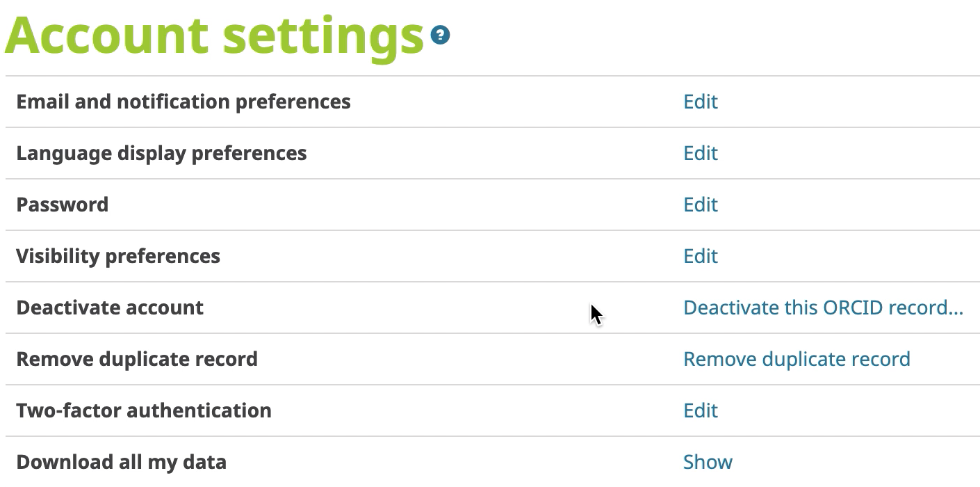Edit email and notification preferences
The height and width of the screenshot is (487, 980).
pos(700,102)
